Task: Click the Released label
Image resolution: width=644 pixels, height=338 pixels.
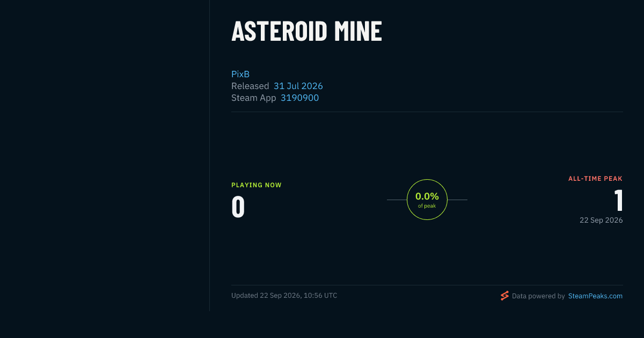Action: tap(250, 86)
